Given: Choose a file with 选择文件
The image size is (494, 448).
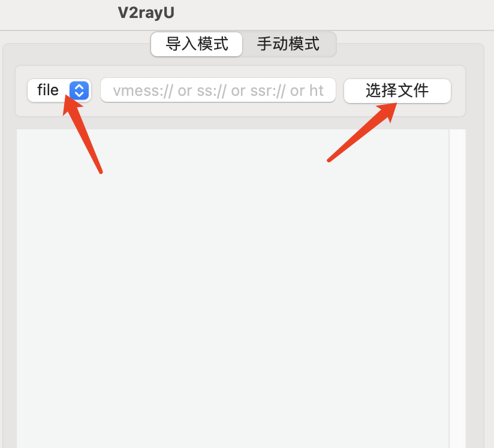Looking at the screenshot, I should [397, 91].
